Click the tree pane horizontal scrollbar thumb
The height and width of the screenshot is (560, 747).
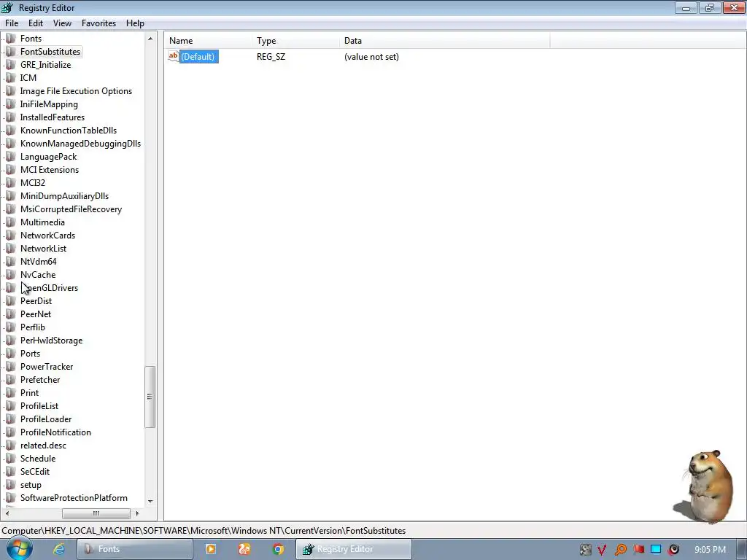click(96, 513)
